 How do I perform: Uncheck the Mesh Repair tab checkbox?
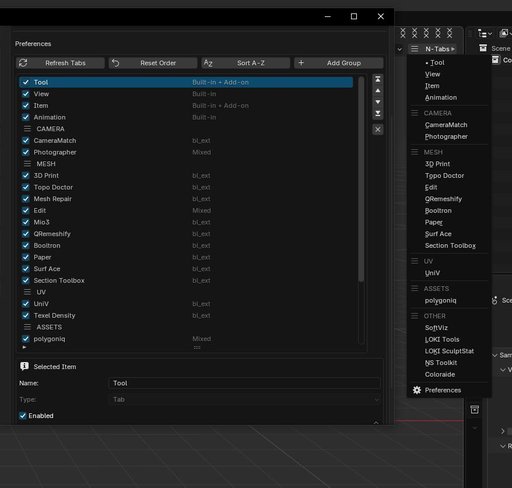pyautogui.click(x=26, y=199)
